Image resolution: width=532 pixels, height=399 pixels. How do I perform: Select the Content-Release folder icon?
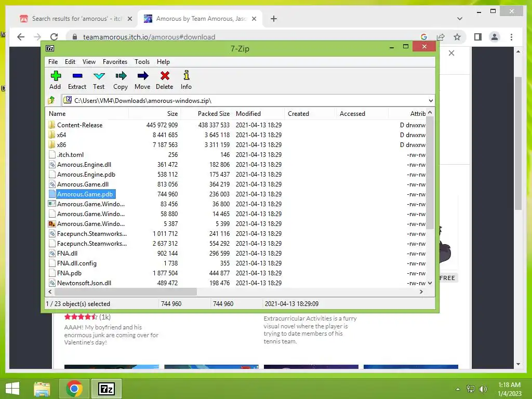point(52,125)
